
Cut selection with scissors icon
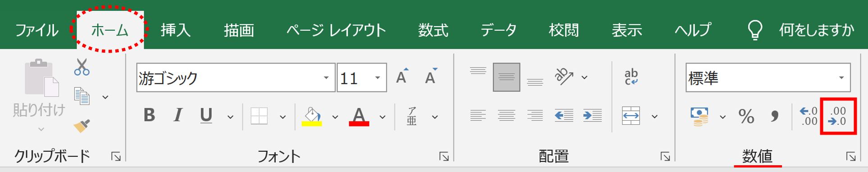tap(82, 67)
